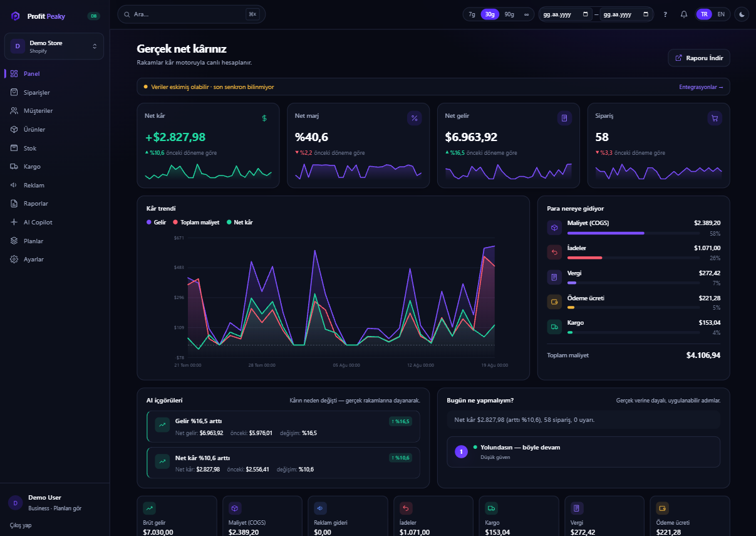Screen dimensions: 756x536
Task: Select the infinity all-time range
Action: 526,14
